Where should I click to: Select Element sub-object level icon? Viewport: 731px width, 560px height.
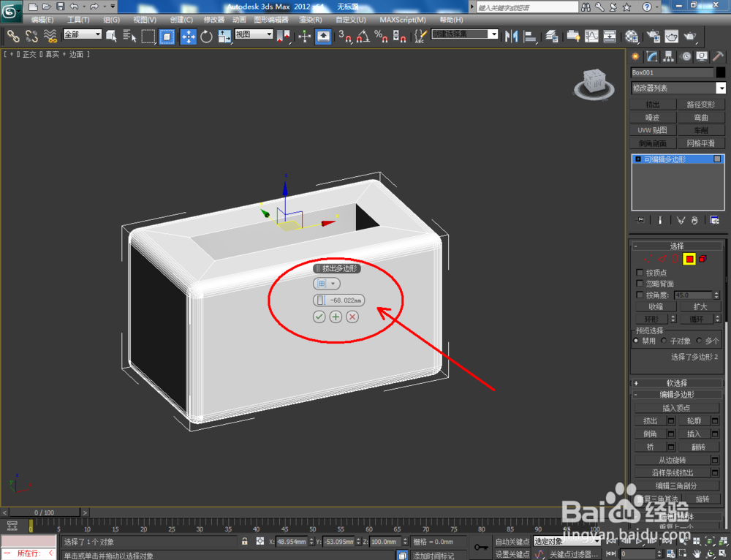[703, 259]
